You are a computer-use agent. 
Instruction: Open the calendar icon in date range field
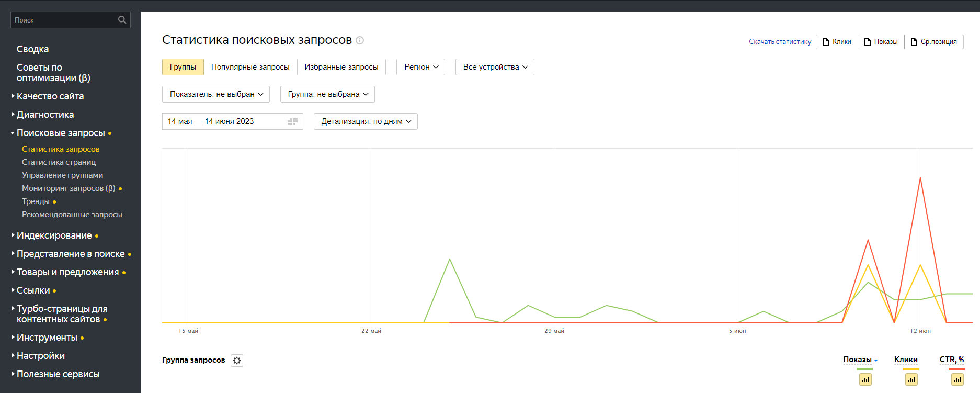point(292,121)
